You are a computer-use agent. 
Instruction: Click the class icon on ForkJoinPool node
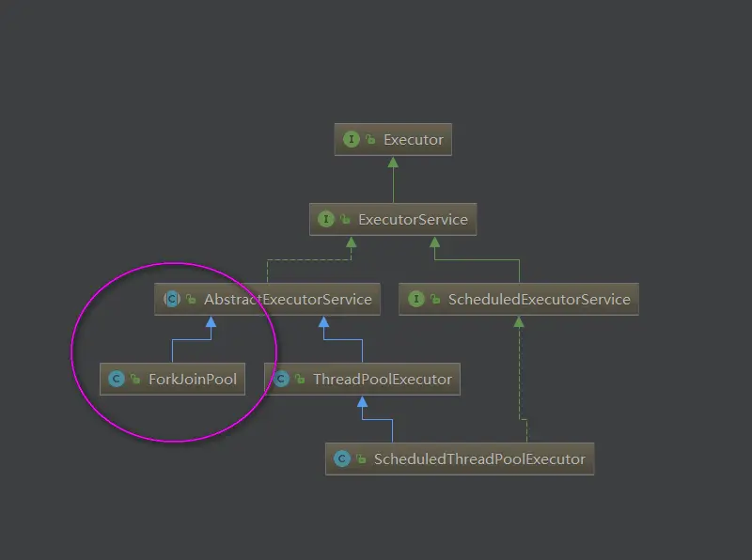pyautogui.click(x=116, y=379)
